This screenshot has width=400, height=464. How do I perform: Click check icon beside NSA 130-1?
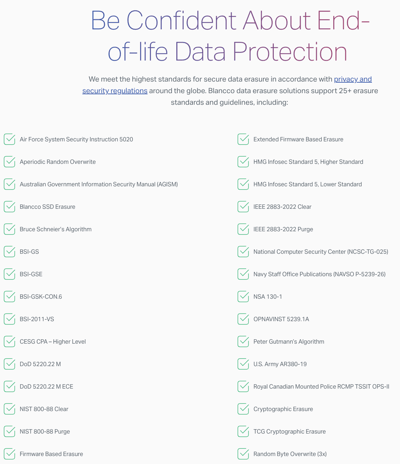243,296
